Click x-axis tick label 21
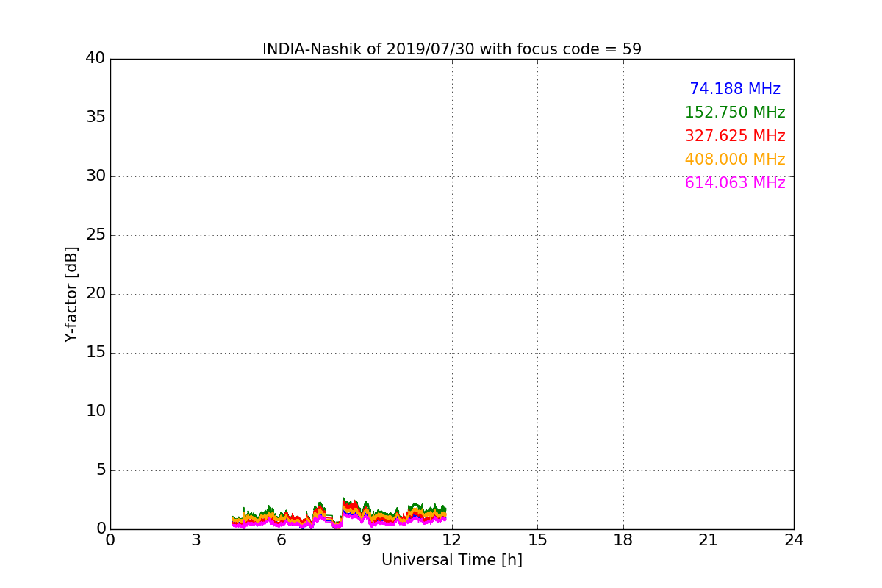Image resolution: width=882 pixels, height=588 pixels. pyautogui.click(x=709, y=540)
